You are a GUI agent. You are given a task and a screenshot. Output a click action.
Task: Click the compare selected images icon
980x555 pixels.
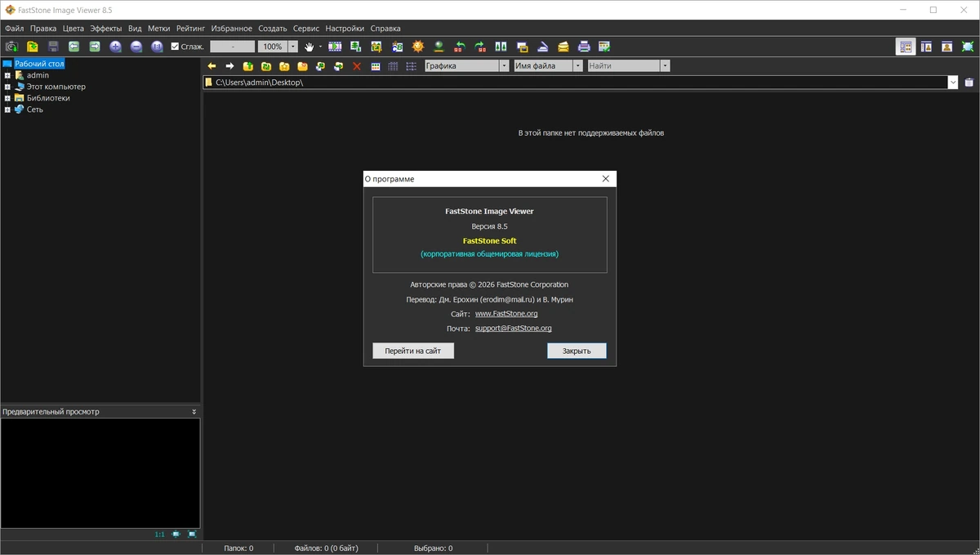click(501, 47)
